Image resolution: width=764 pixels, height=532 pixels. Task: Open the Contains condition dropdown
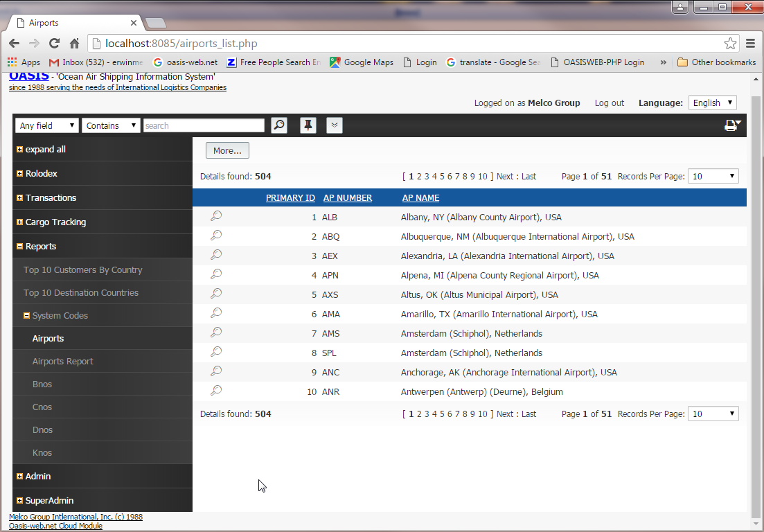111,125
